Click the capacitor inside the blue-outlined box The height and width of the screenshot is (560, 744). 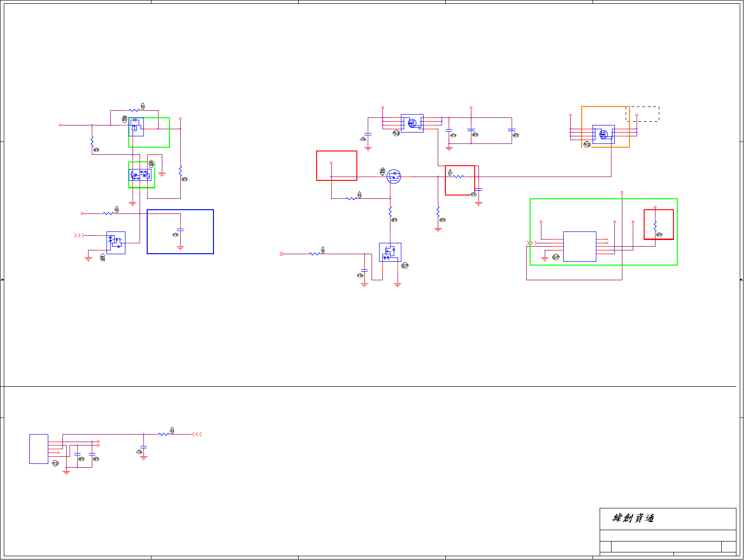pyautogui.click(x=180, y=230)
